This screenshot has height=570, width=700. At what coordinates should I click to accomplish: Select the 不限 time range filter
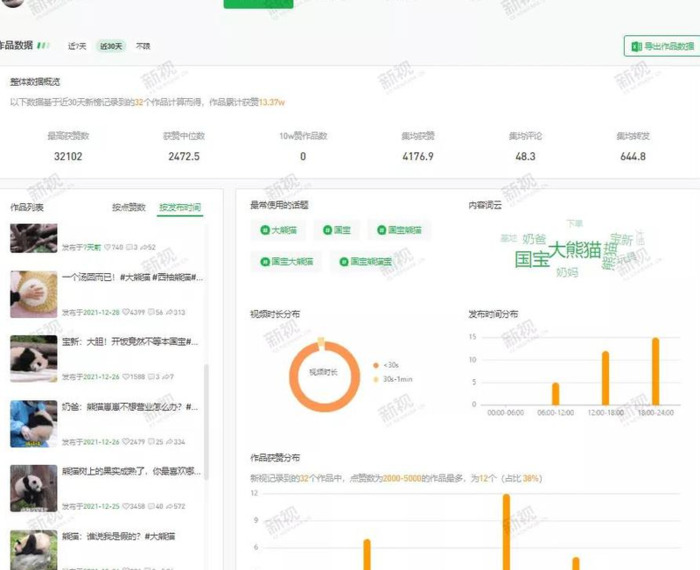click(x=143, y=46)
